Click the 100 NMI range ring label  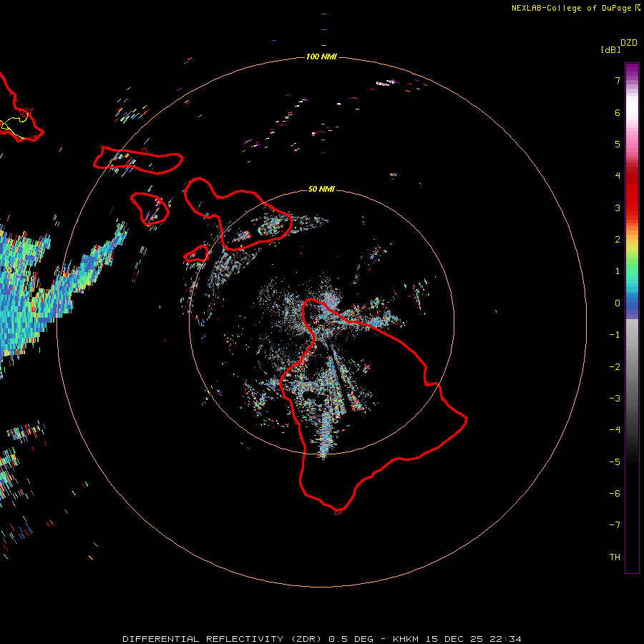click(x=321, y=57)
